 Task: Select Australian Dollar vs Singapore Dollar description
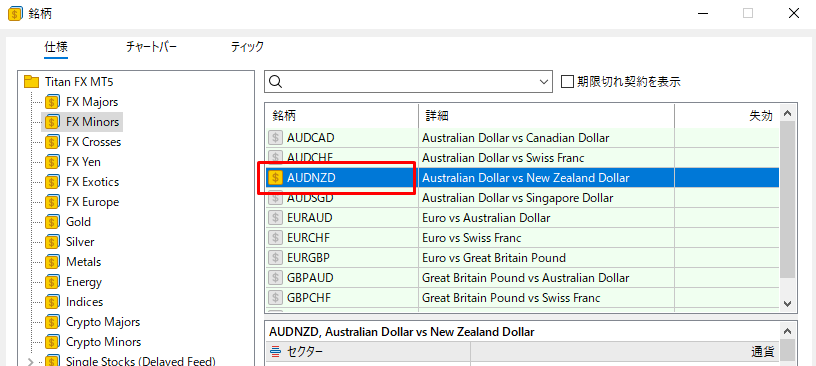(517, 198)
